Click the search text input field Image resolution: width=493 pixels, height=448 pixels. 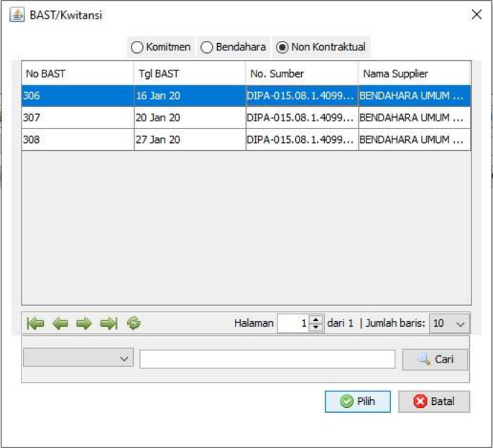[267, 359]
